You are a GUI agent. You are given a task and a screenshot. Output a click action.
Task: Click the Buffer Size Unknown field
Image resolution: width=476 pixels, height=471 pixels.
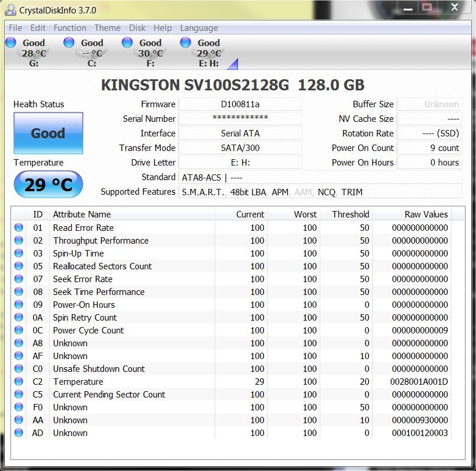click(429, 104)
